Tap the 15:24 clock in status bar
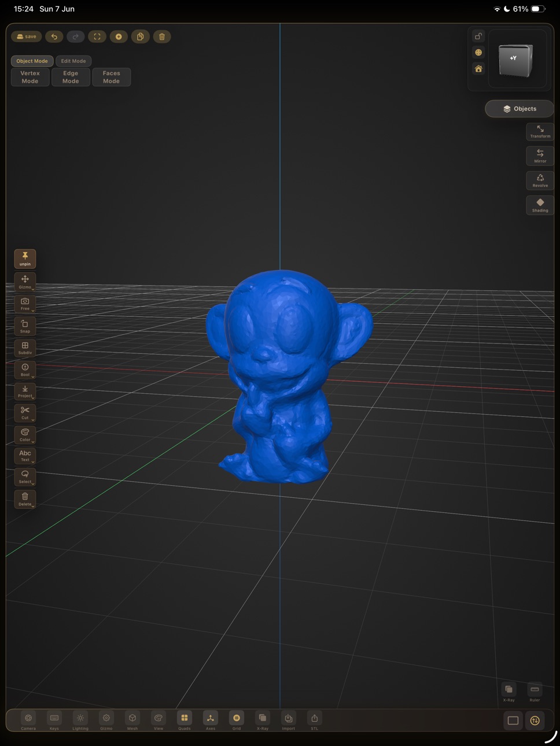 point(24,9)
